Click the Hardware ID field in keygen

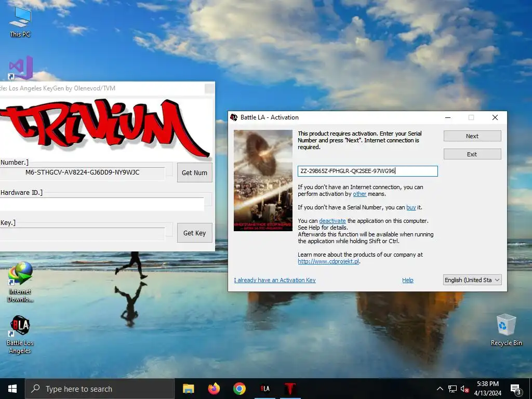[102, 205]
